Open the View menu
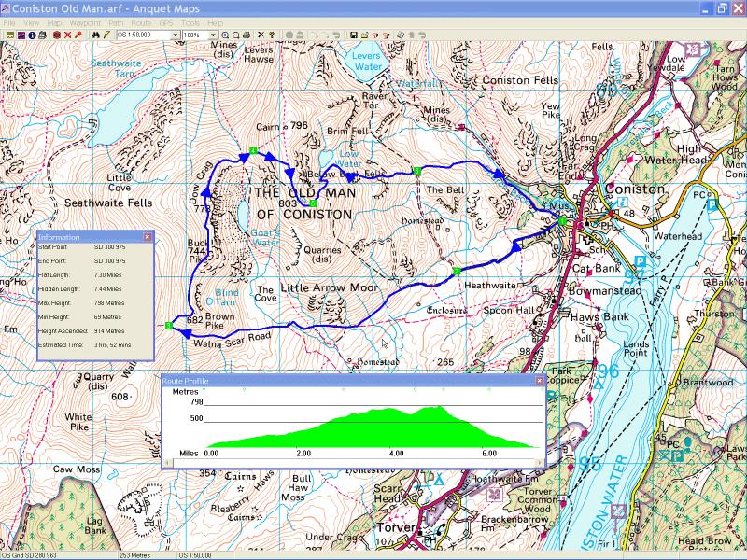 tap(32, 22)
